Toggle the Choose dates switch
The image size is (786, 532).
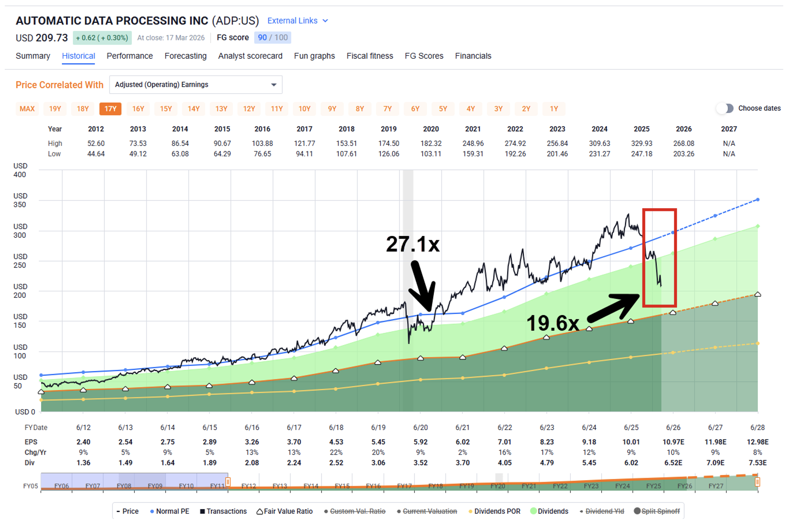coord(725,108)
